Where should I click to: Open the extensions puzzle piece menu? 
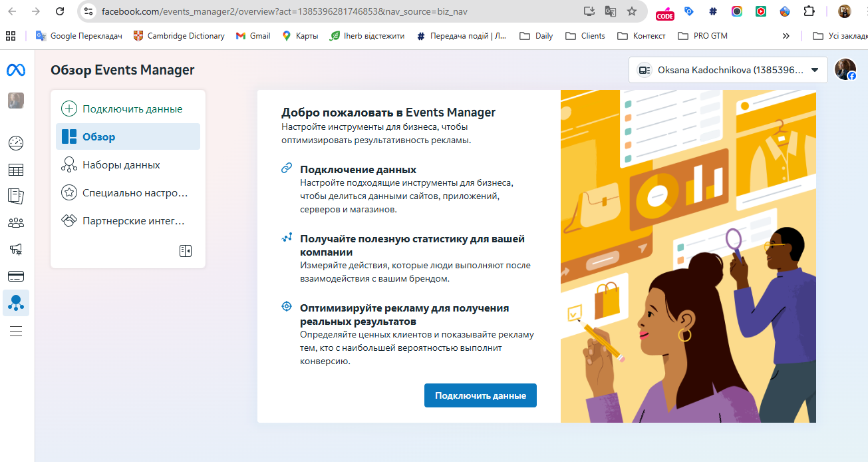coord(809,11)
